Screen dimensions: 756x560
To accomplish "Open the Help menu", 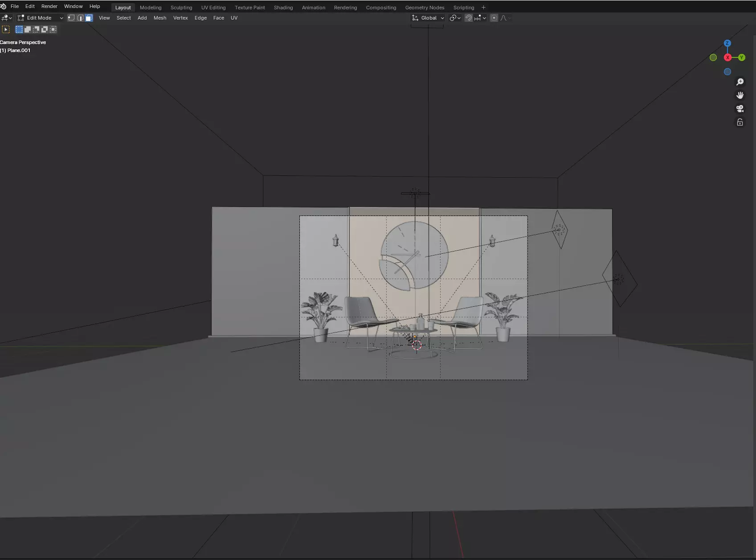I will pos(95,6).
